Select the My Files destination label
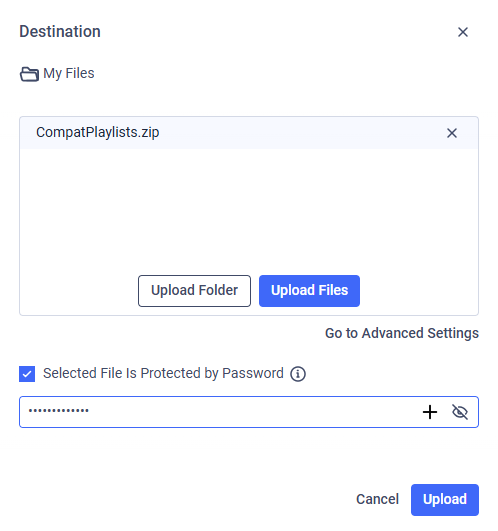Viewport: 498px width, 531px height. click(x=69, y=73)
